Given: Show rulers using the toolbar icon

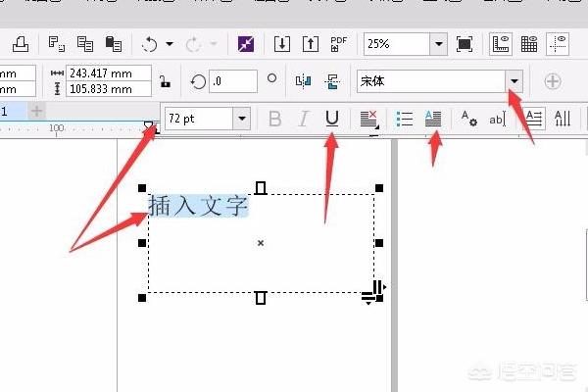Looking at the screenshot, I should tap(500, 43).
